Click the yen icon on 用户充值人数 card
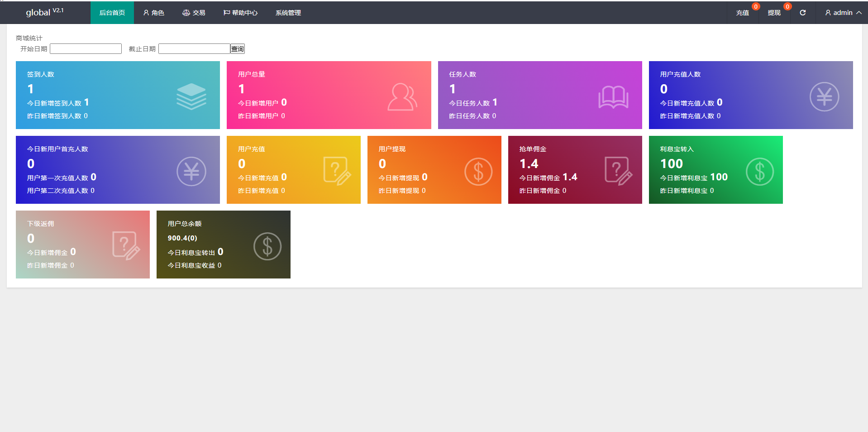Image resolution: width=868 pixels, height=432 pixels. click(824, 96)
